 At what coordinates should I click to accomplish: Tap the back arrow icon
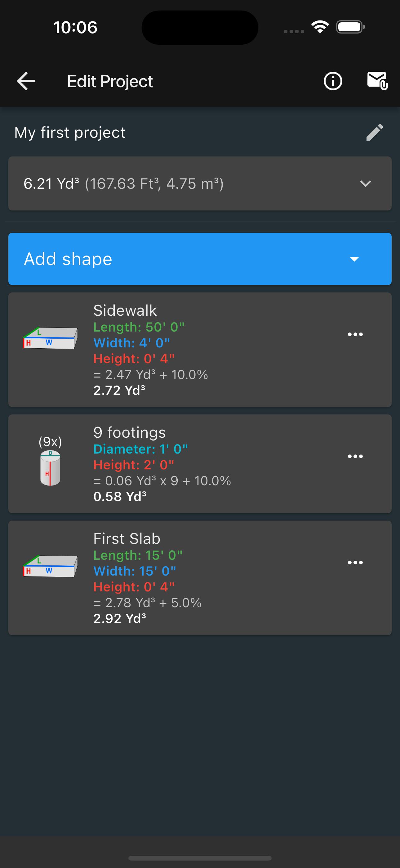click(26, 81)
